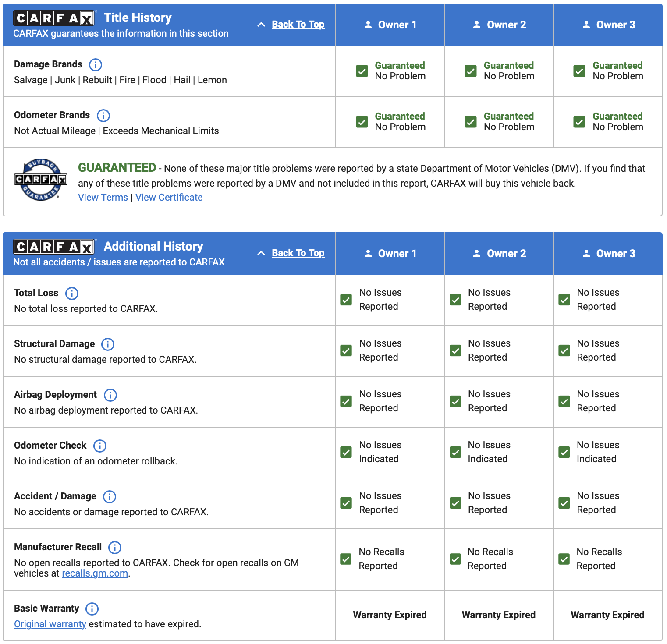The width and height of the screenshot is (667, 644).
Task: Click Owner 3 person icon in Additional History
Action: pyautogui.click(x=586, y=254)
